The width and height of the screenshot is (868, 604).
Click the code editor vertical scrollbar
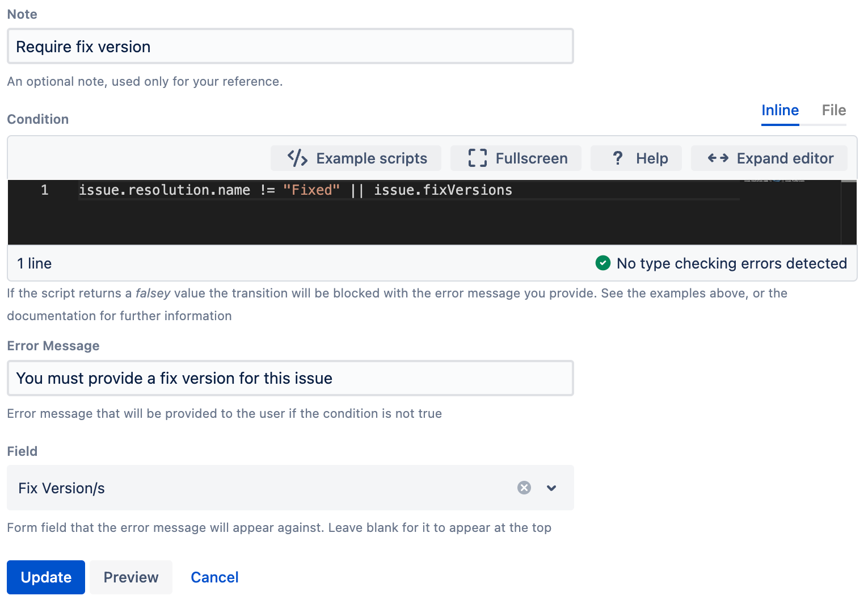coord(849,212)
